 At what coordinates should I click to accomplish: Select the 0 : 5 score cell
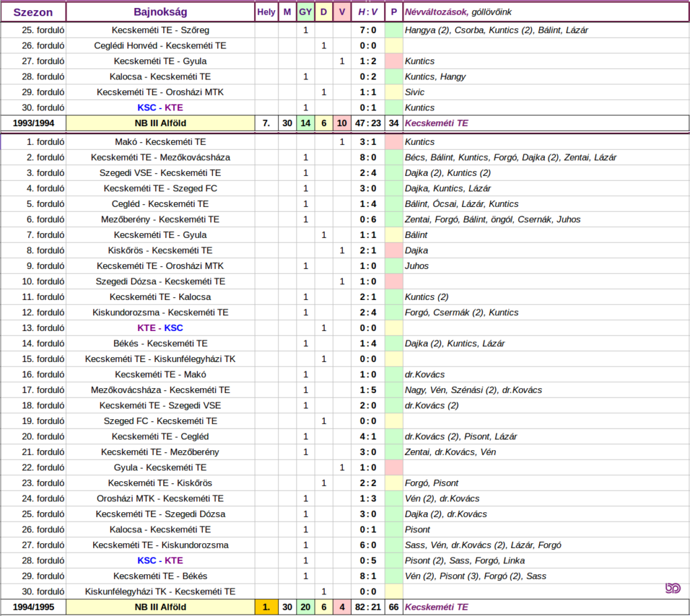368,561
